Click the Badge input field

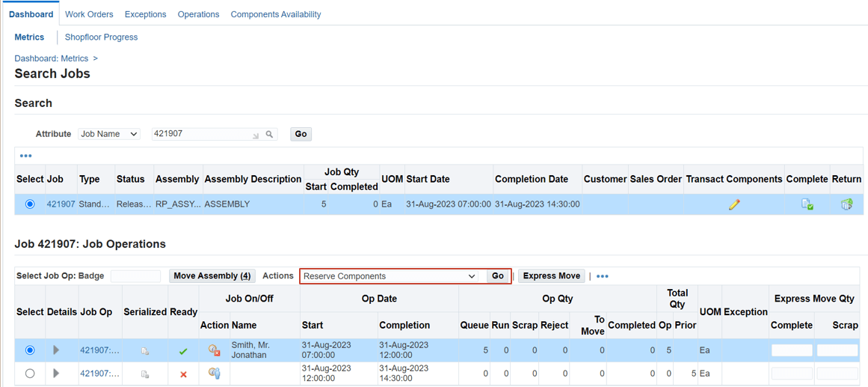click(135, 276)
